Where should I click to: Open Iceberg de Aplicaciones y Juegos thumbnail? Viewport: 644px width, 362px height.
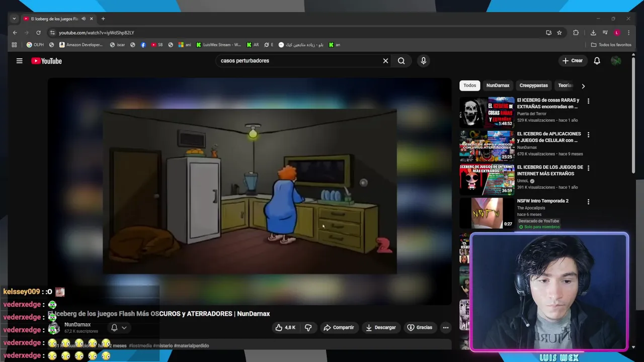pos(487,146)
